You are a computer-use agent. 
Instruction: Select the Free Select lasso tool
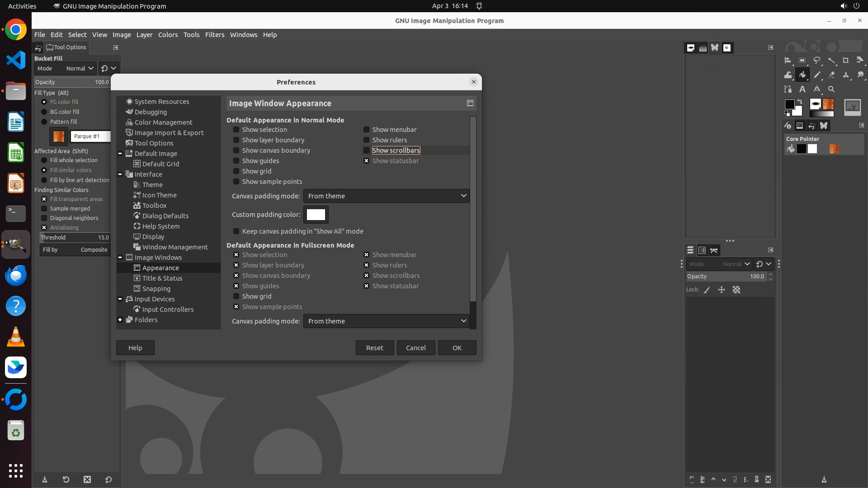[x=816, y=61]
